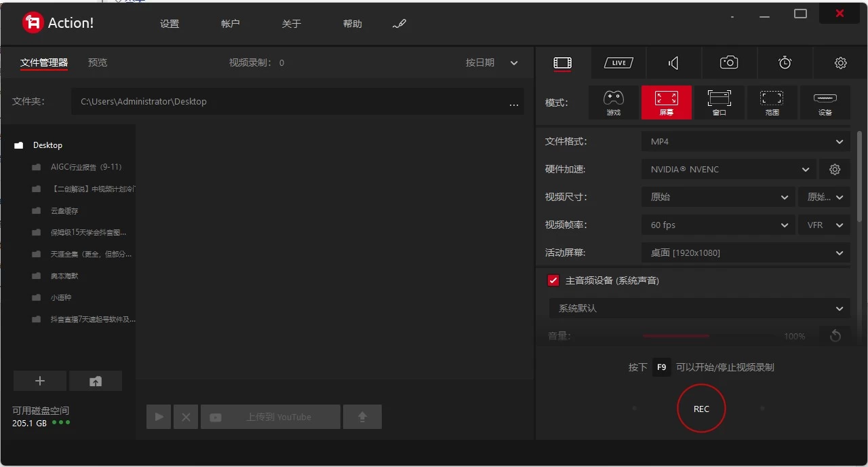Expand the 视频帧率 60 fps dropdown

pyautogui.click(x=718, y=225)
